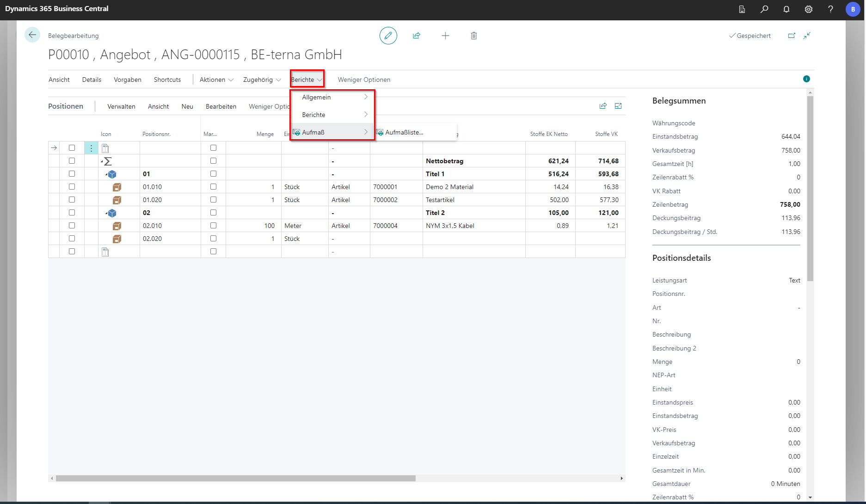Toggle the Mar... checkbox for row 02.010
The image size is (866, 504).
coord(213,226)
